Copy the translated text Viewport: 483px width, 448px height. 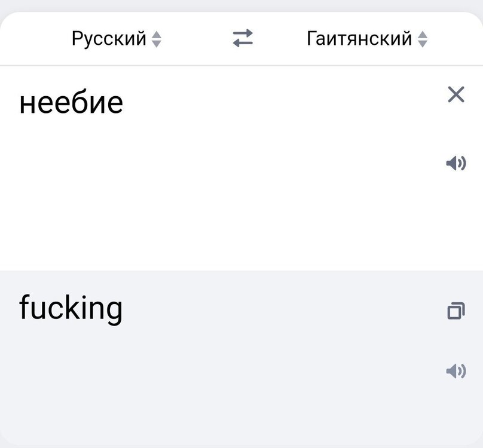point(456,311)
